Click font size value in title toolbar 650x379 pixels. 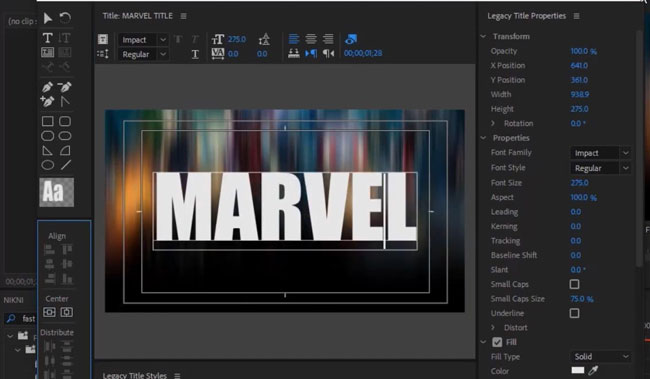tap(237, 39)
